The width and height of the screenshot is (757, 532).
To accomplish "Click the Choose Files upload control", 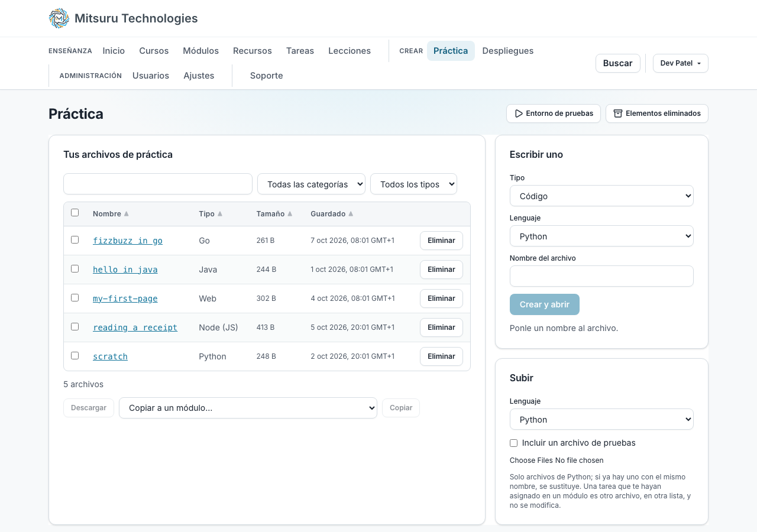I will (x=557, y=460).
